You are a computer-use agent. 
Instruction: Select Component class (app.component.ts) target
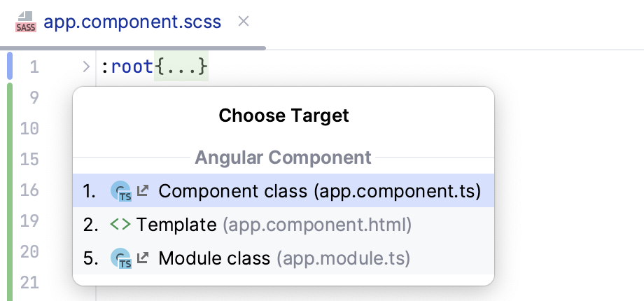pos(319,191)
